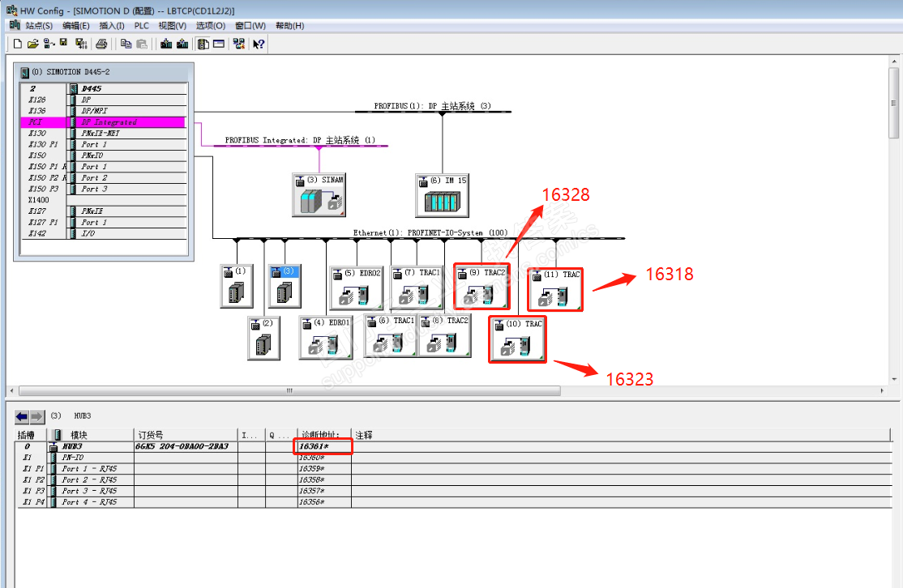
Task: Select the (7) TRAC1 device
Action: click(417, 288)
